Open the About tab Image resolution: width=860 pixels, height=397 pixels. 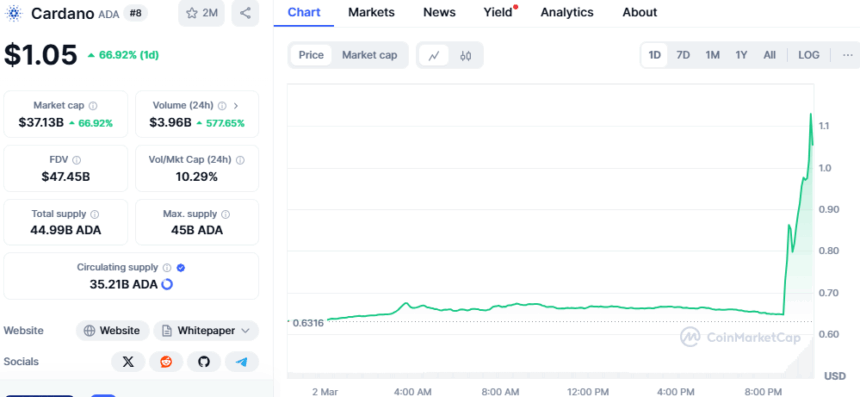point(640,12)
